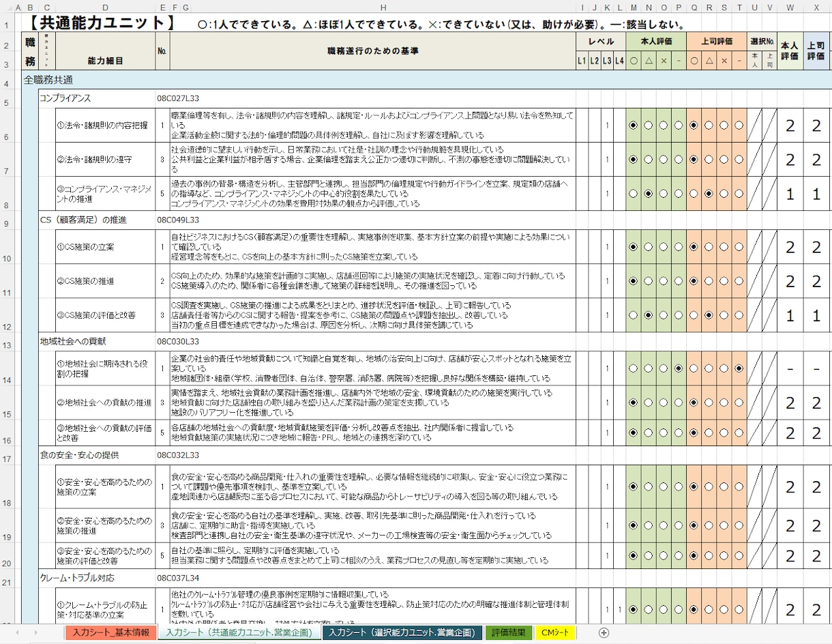
Task: Switch to 入力シート(選択能力ユニット,営業企画) tab
Action: point(402,632)
